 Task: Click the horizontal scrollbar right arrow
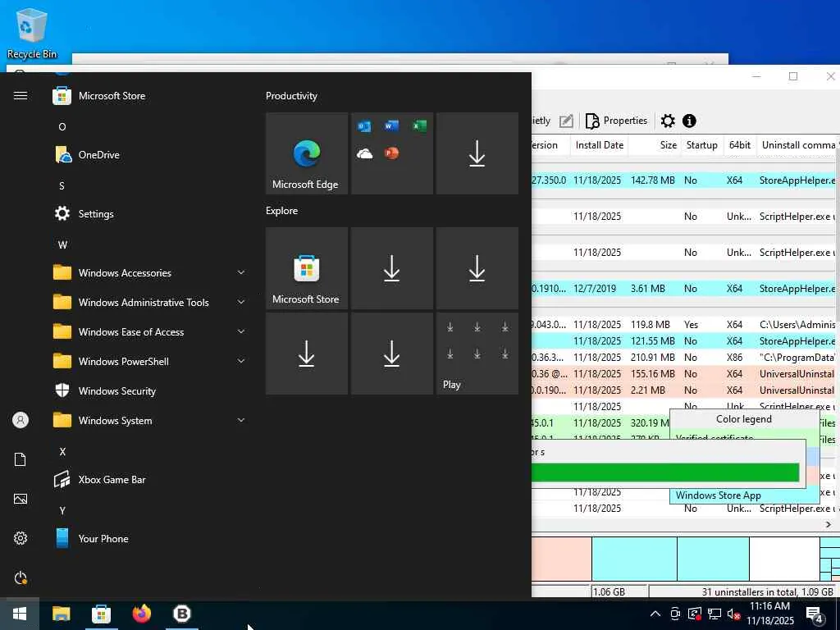829,524
